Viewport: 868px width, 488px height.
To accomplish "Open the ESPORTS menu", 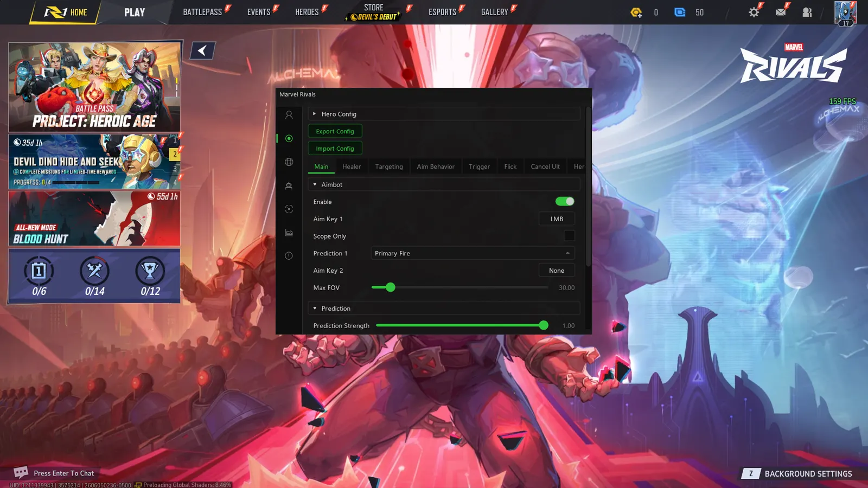I will [x=443, y=12].
